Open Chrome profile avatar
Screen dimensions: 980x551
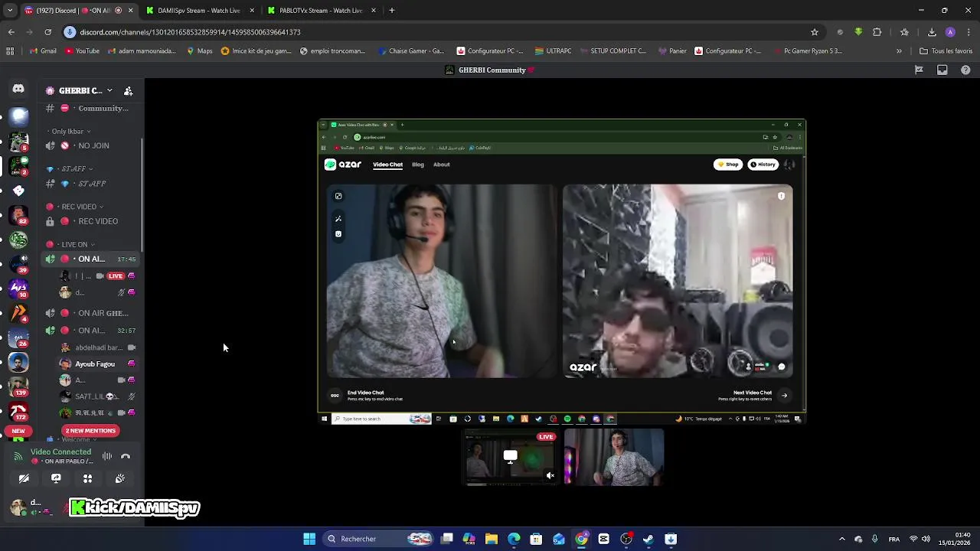pos(950,32)
